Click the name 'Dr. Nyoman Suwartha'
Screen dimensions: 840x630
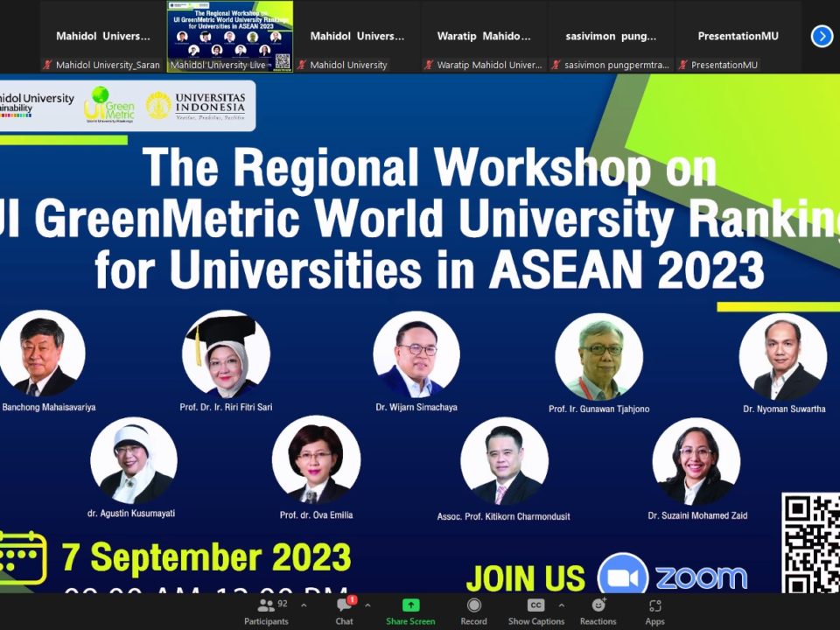pyautogui.click(x=784, y=409)
